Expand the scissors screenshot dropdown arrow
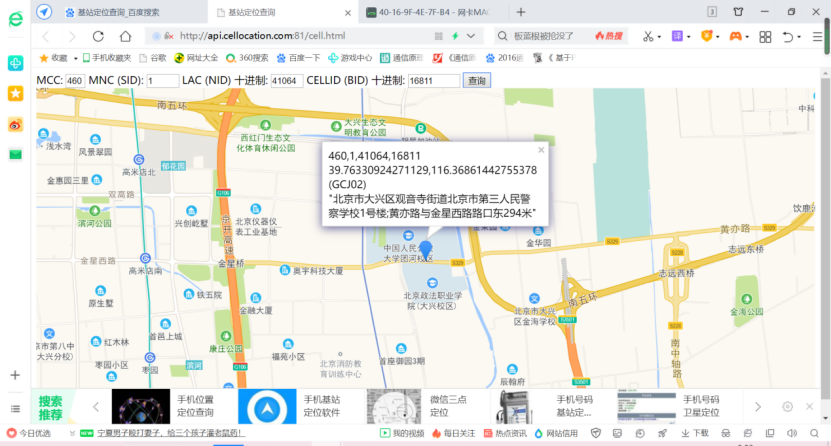The image size is (831, 446). tap(659, 37)
